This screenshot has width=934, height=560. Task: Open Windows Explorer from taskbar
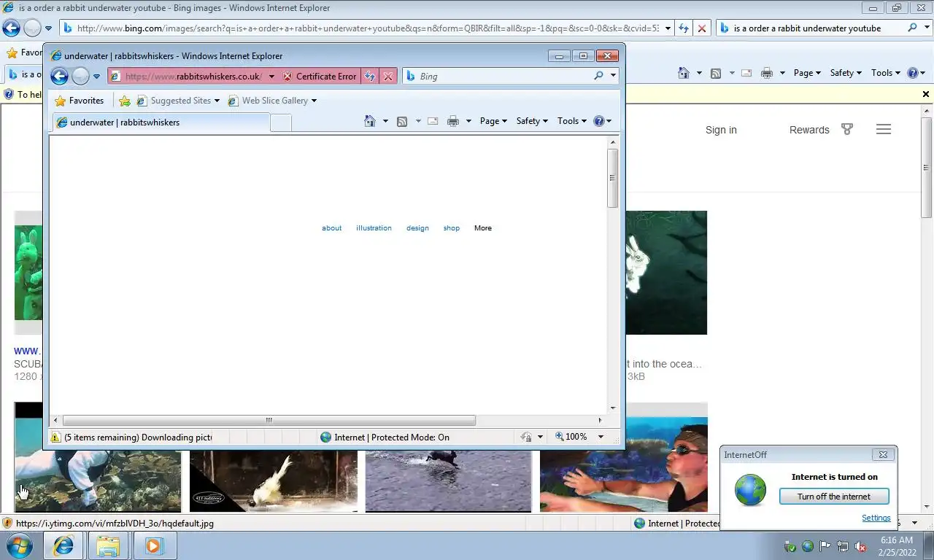tap(108, 545)
